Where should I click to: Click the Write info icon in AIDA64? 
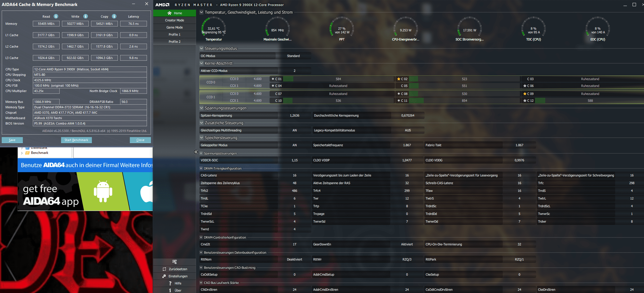point(86,16)
